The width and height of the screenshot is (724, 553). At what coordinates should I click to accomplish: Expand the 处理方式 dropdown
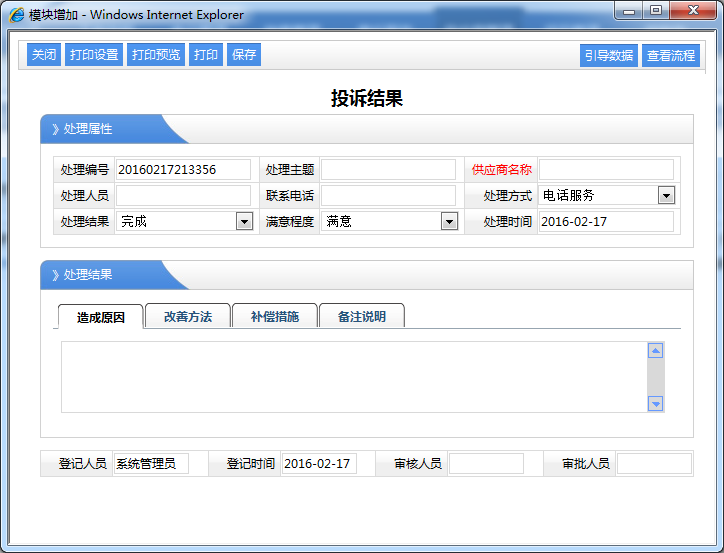tap(666, 196)
